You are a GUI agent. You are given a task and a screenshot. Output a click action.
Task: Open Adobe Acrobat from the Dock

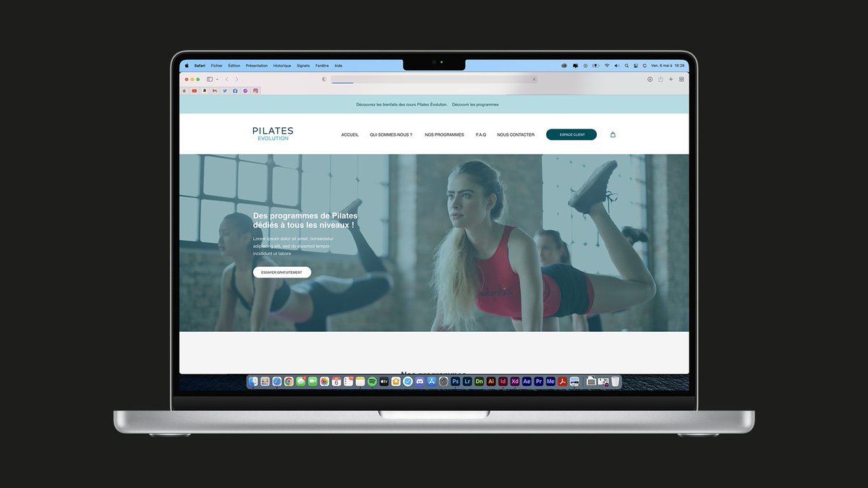tap(562, 381)
